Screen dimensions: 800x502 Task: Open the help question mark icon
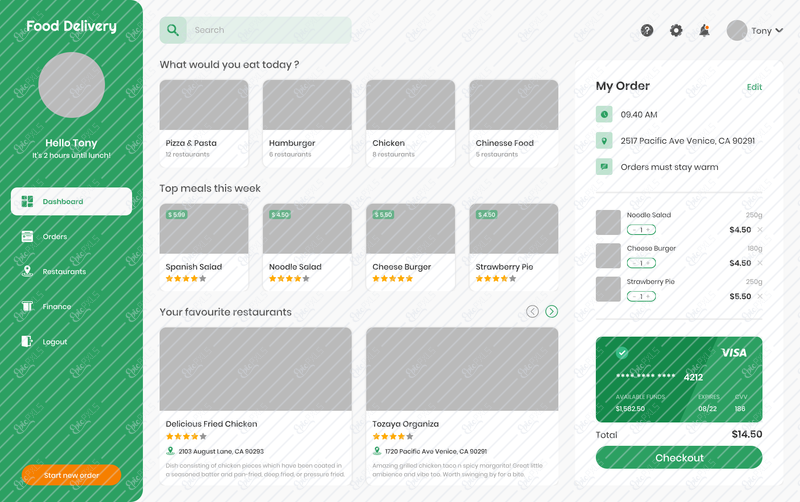[x=647, y=31]
